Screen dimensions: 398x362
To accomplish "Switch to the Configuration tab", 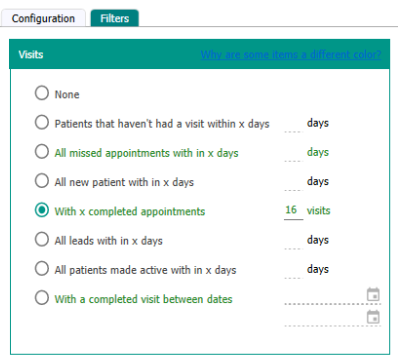I will click(x=43, y=18).
